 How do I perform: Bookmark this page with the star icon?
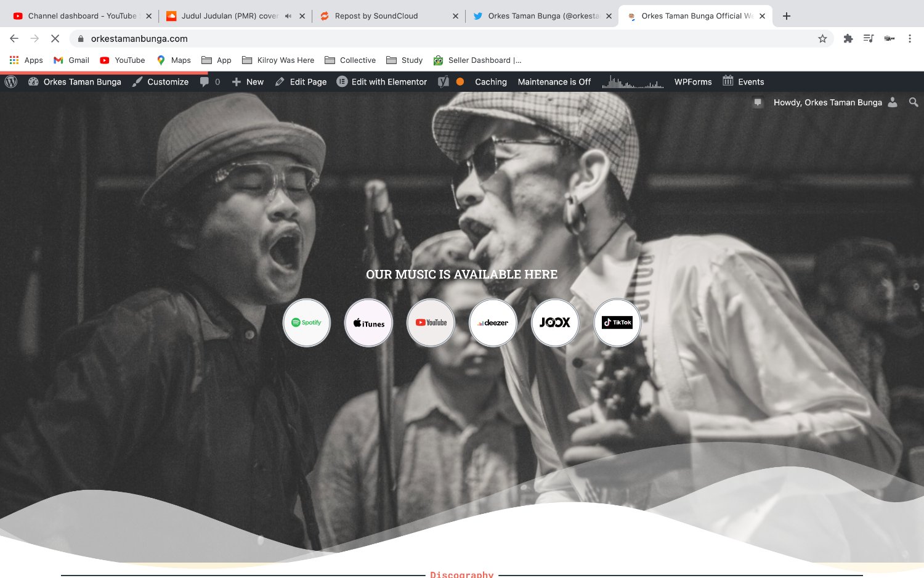coord(822,38)
